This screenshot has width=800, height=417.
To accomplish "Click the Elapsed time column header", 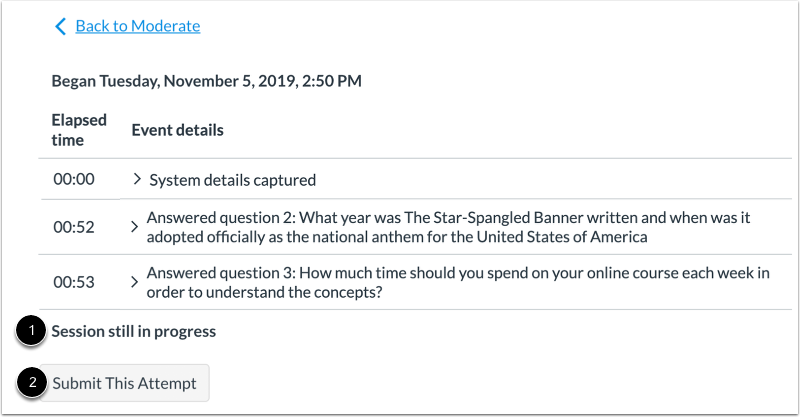I will tap(79, 130).
